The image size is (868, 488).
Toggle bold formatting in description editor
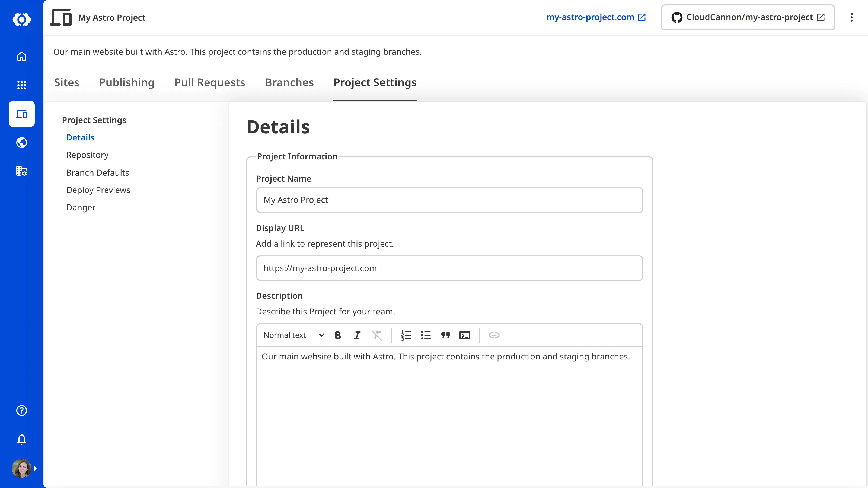(x=338, y=335)
